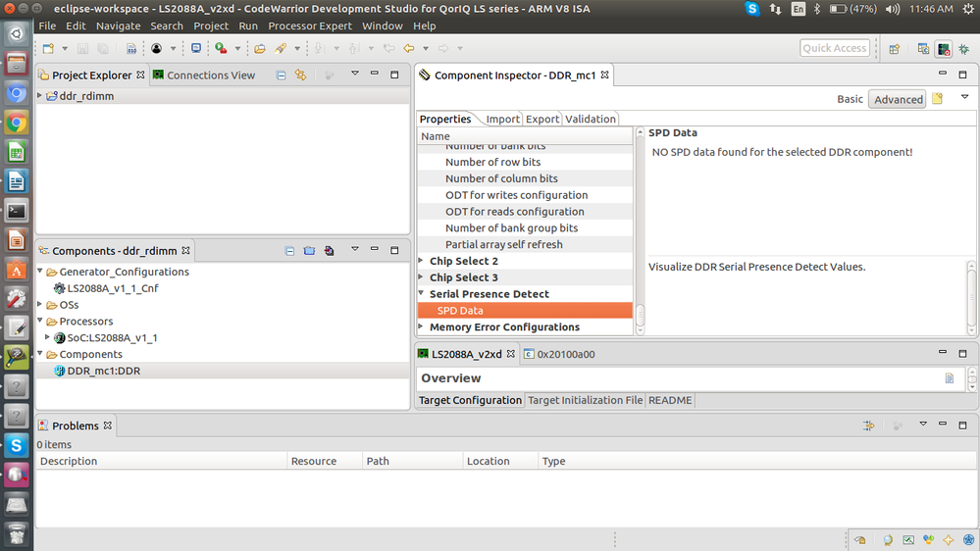Open Chrome from the Ubuntu dock

point(17,123)
